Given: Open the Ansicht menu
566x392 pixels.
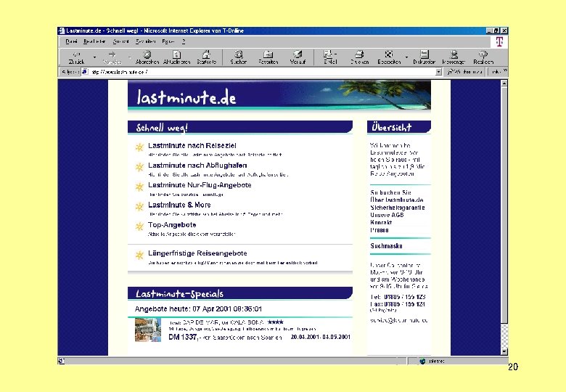Looking at the screenshot, I should (120, 41).
